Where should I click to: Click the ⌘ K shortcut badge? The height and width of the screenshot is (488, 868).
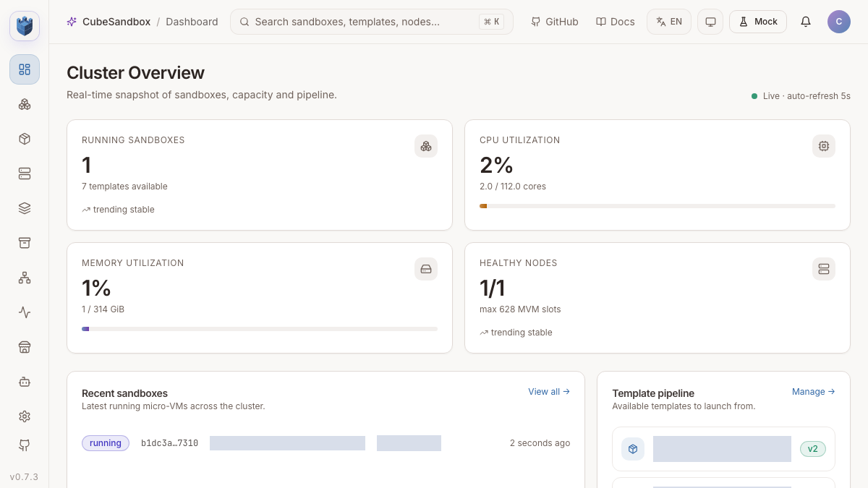tap(491, 22)
